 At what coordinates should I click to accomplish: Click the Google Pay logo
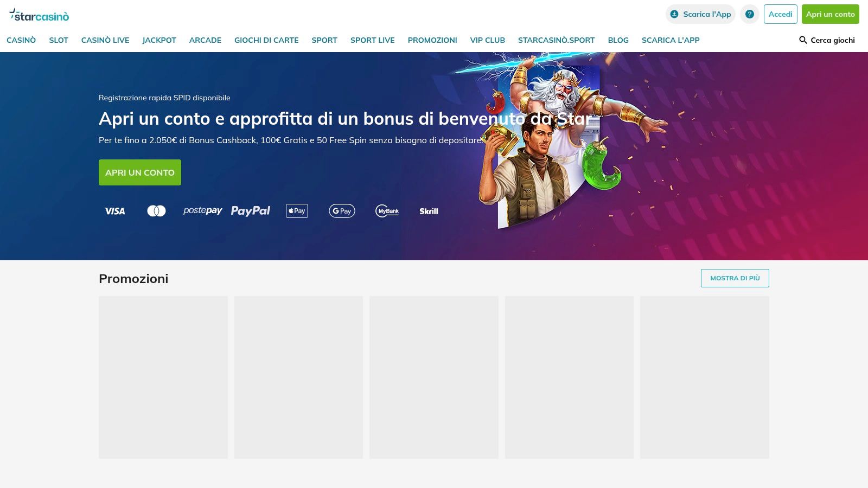(x=342, y=211)
